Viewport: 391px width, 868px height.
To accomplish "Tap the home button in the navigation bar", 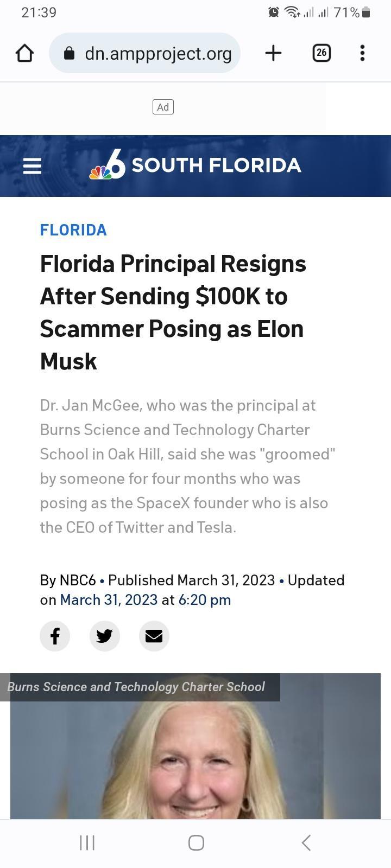I will click(195, 843).
